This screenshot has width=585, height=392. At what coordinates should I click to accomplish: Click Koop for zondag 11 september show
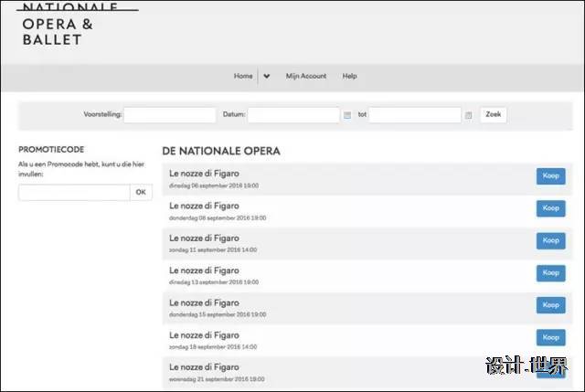(x=550, y=241)
